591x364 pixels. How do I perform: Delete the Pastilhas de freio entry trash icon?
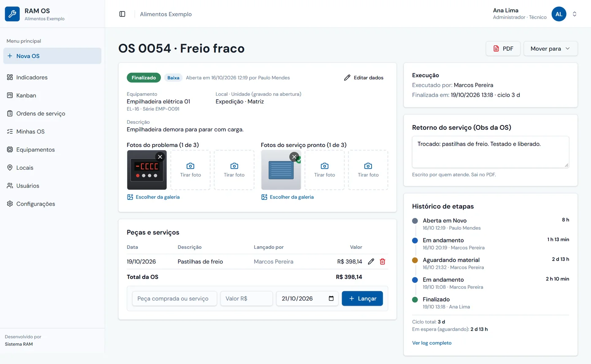click(x=382, y=262)
